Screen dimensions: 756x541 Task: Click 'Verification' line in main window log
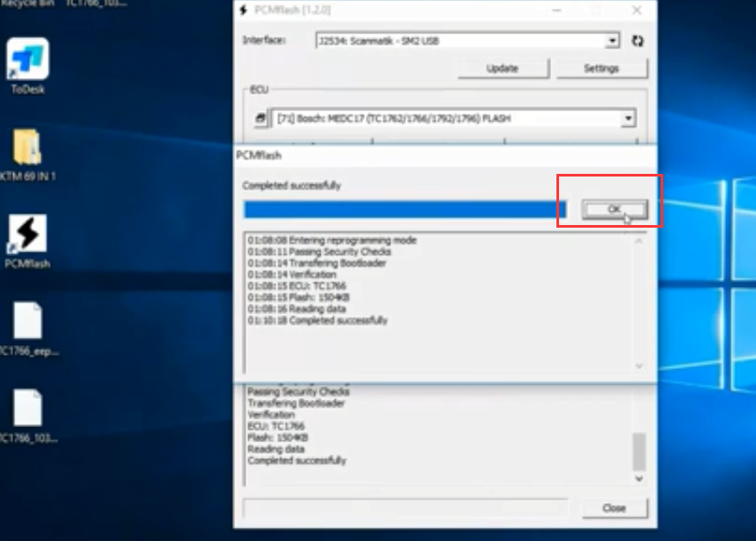coord(271,415)
